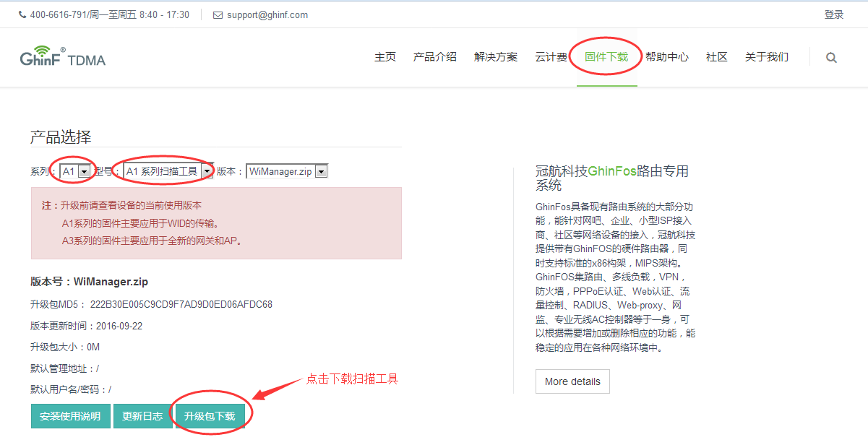Viewport: 868px width, 445px height.
Task: Click the More details button
Action: tap(572, 381)
